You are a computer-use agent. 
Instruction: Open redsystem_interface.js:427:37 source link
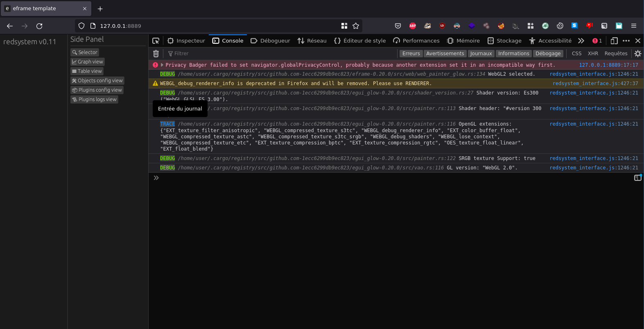click(x=595, y=83)
